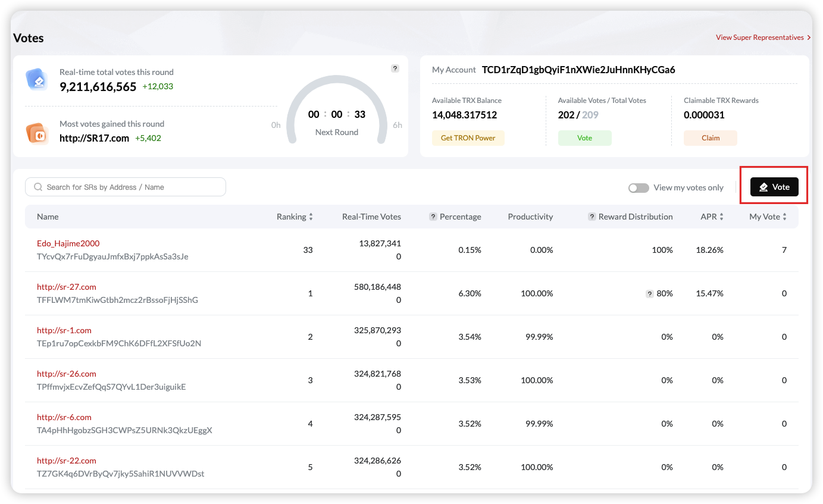This screenshot has height=504, width=823.
Task: Click the blue total votes icon
Action: [37, 80]
